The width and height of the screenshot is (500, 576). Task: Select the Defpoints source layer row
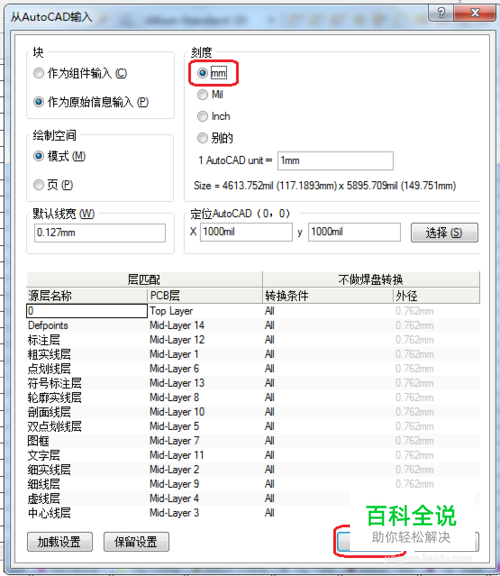[87, 325]
